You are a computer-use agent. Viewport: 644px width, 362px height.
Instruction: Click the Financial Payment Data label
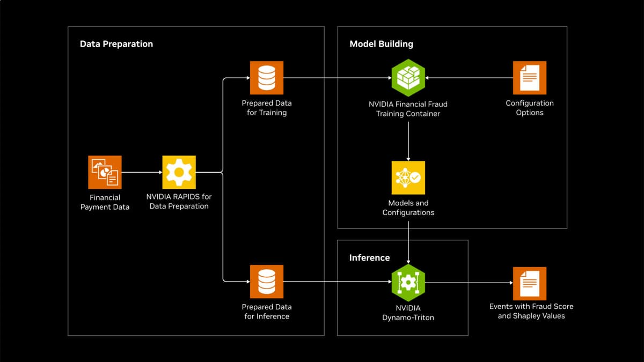coord(105,202)
